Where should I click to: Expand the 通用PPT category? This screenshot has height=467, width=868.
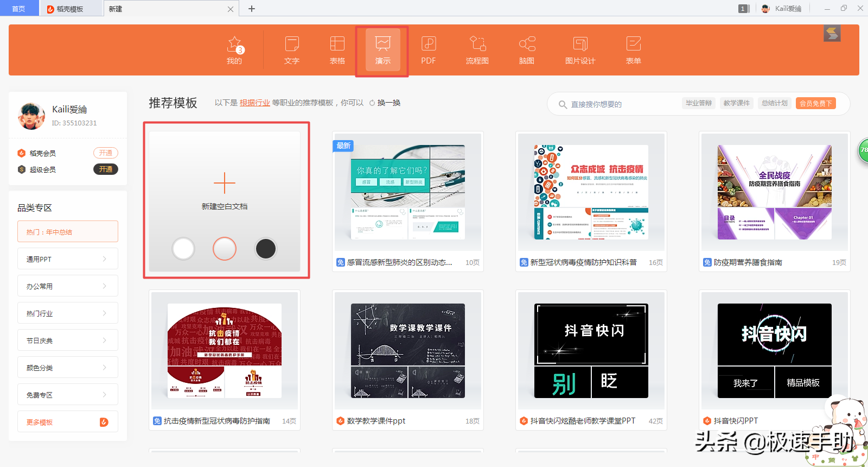tap(68, 259)
